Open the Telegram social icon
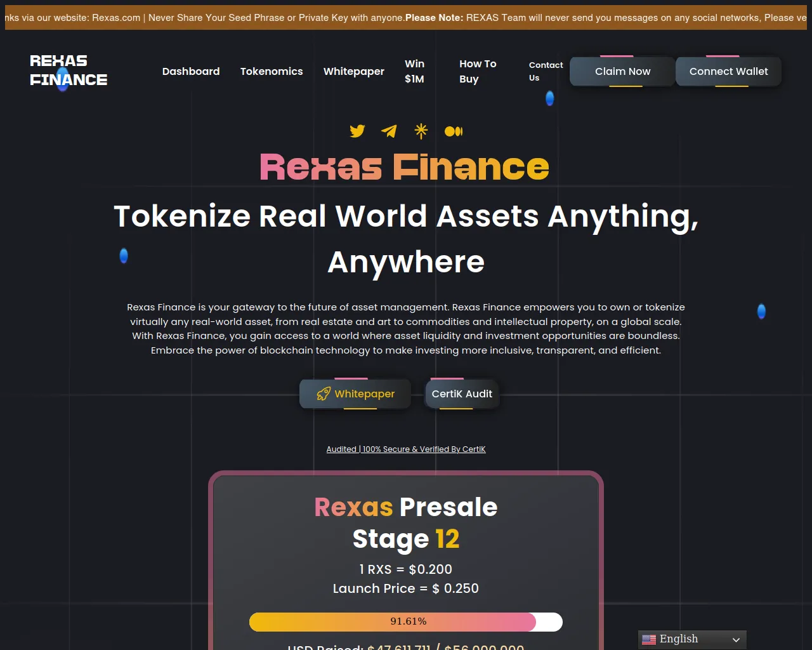The image size is (812, 650). tap(389, 131)
